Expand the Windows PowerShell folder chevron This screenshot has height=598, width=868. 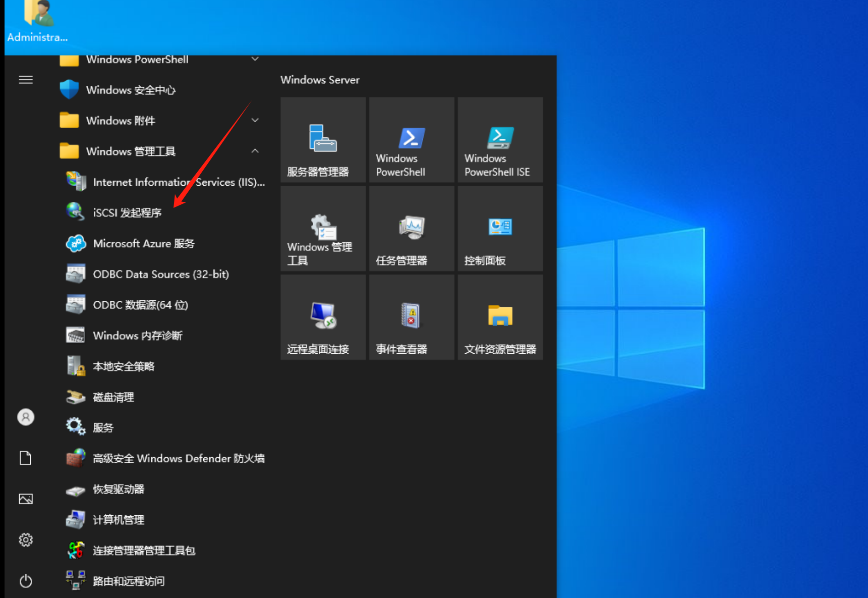click(255, 59)
